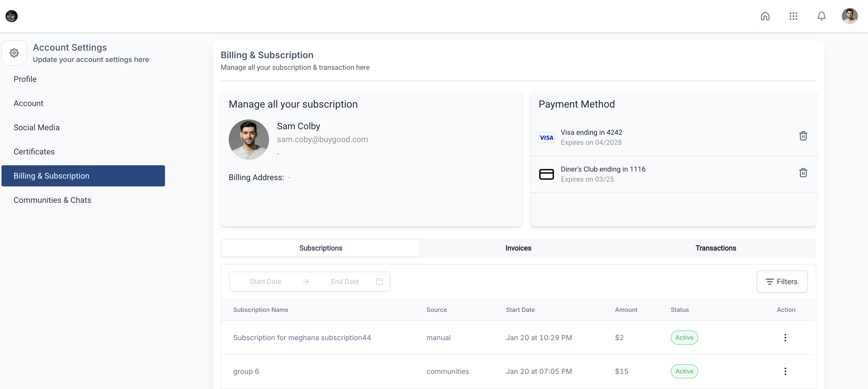The height and width of the screenshot is (389, 868).
Task: Open the actions menu for the group 6 row
Action: click(x=785, y=371)
